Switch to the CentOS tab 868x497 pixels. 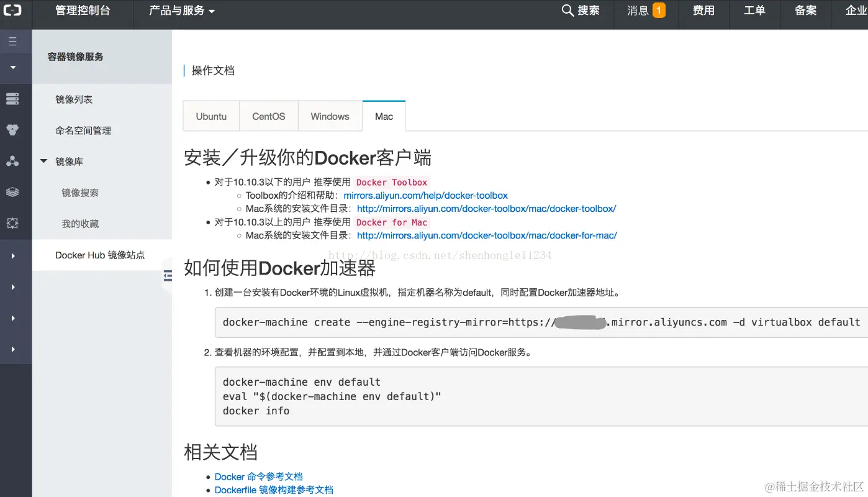269,116
